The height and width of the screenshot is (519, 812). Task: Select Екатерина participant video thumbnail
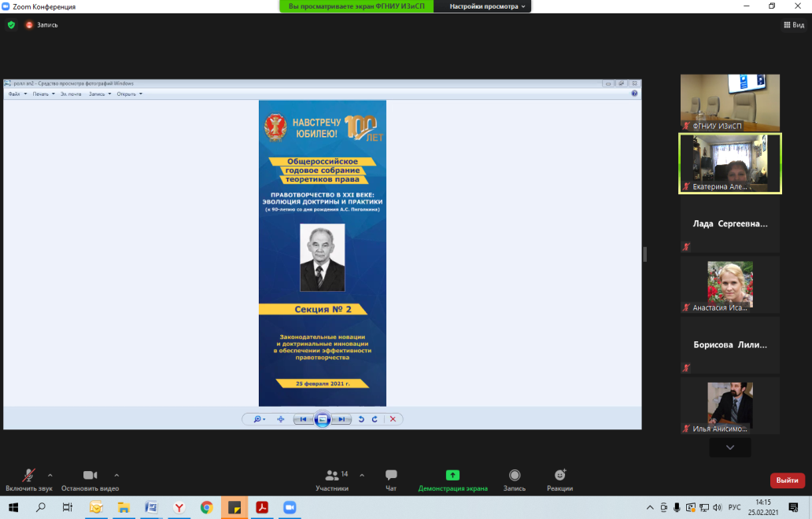point(729,163)
